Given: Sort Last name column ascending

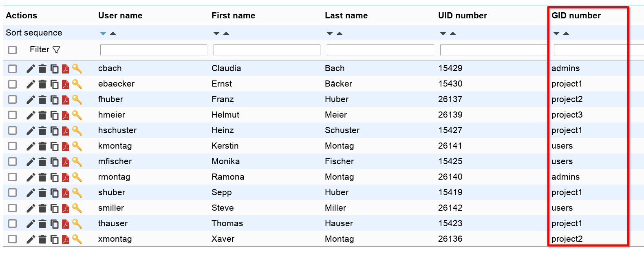Looking at the screenshot, I should tap(340, 33).
